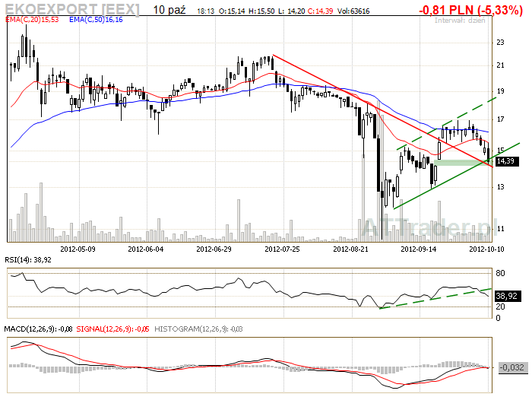
Task: Click the O:15,14 open price value
Action: point(232,11)
